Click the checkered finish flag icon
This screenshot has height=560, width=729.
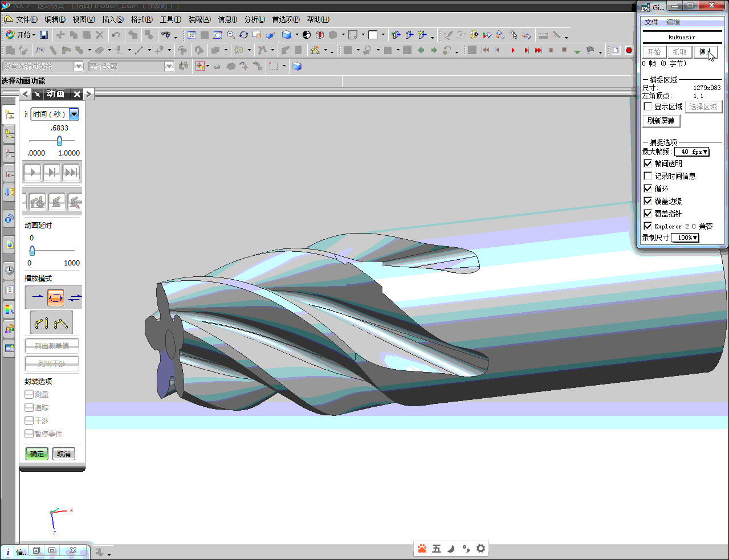point(590,50)
